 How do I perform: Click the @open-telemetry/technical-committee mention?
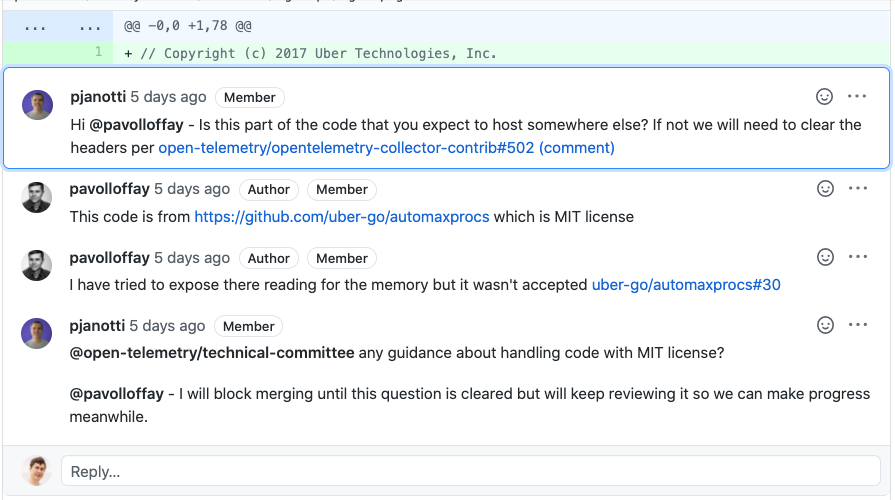point(212,353)
